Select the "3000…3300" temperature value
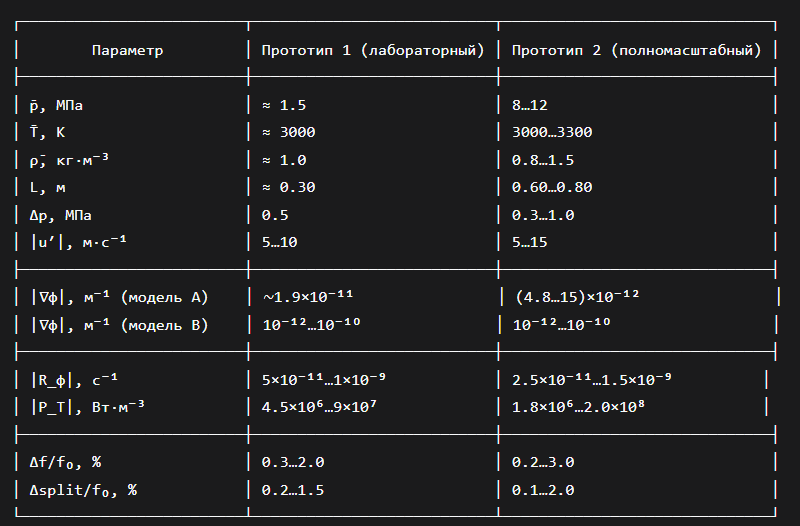Screen dimensions: 800x526 pos(551,132)
